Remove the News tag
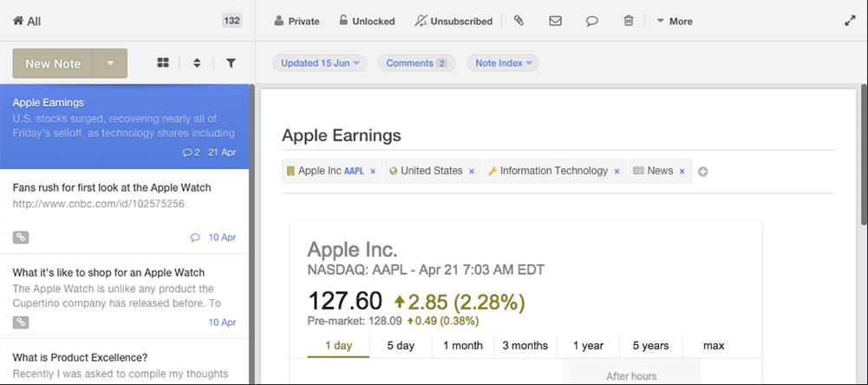 682,172
